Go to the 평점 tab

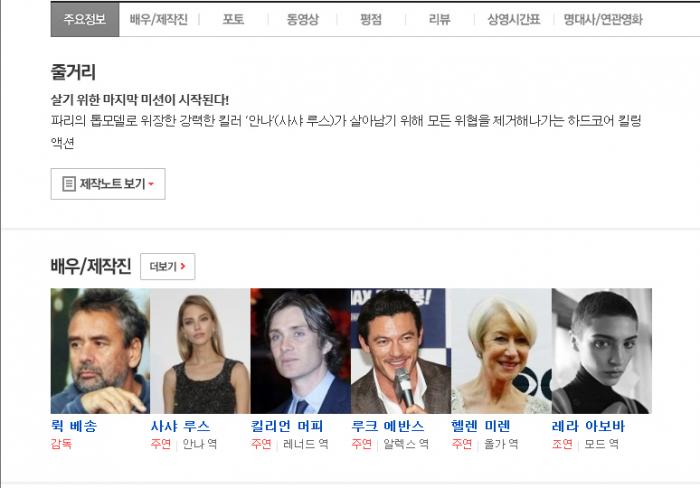pos(371,19)
